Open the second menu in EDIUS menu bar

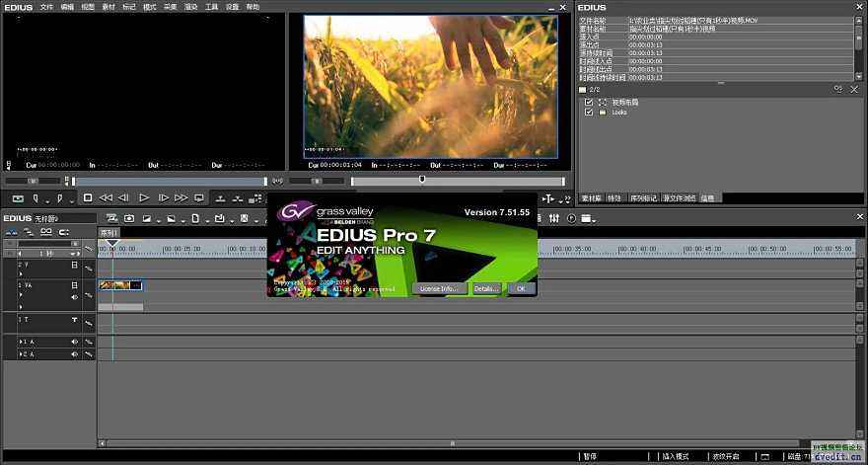click(x=67, y=7)
